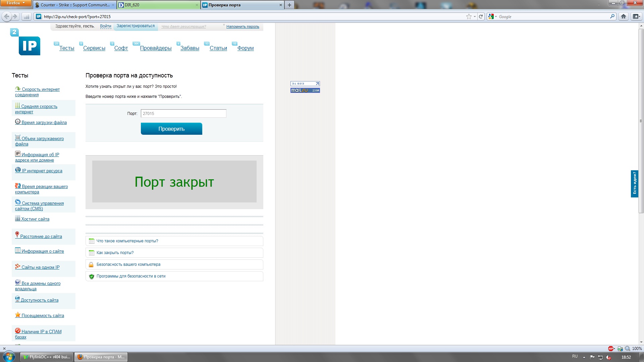
Task: Click the browser Back arrow button
Action: [x=6, y=16]
